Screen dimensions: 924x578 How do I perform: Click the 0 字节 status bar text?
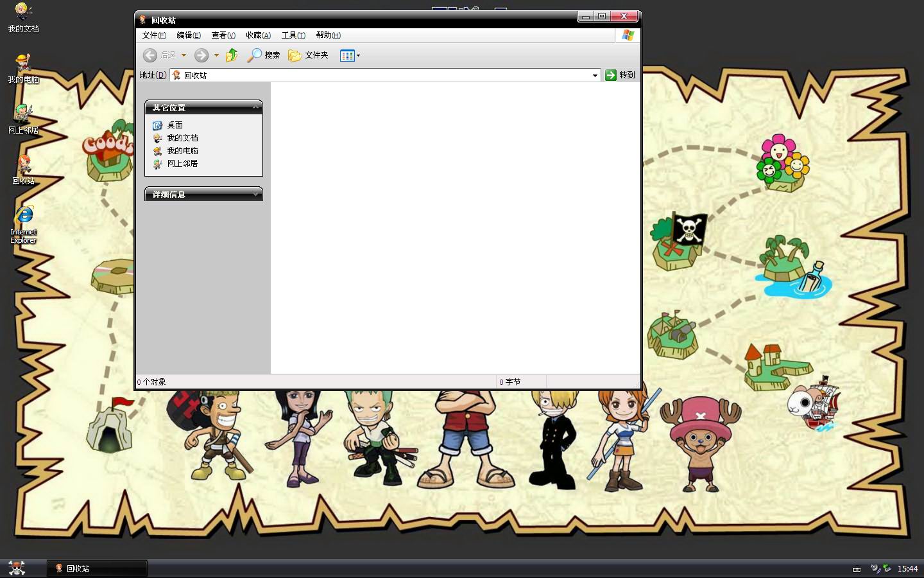tap(510, 382)
